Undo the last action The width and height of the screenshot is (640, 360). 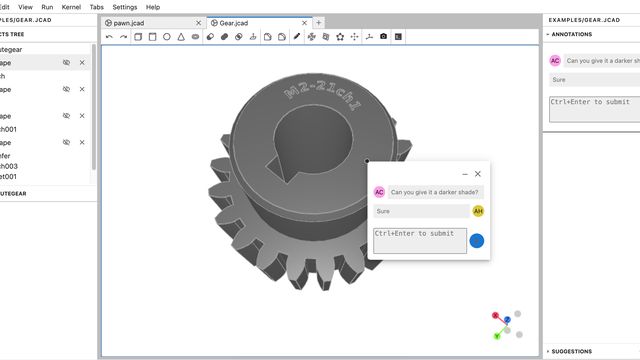(x=109, y=37)
